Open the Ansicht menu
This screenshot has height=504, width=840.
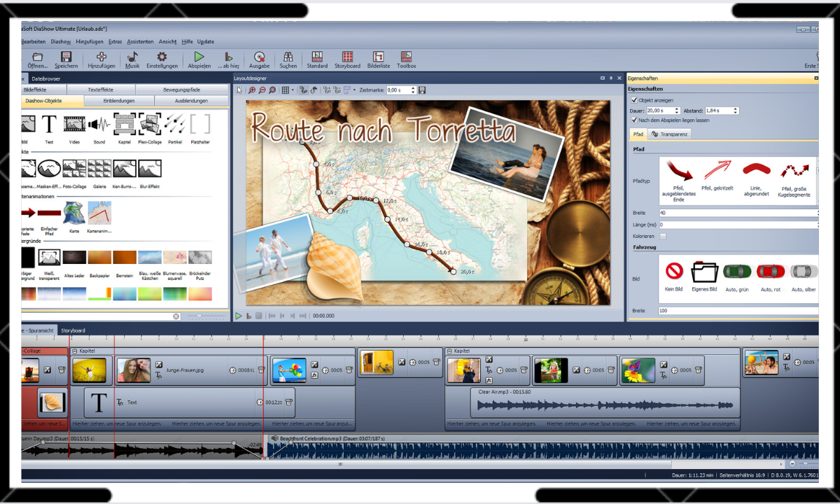coord(169,41)
